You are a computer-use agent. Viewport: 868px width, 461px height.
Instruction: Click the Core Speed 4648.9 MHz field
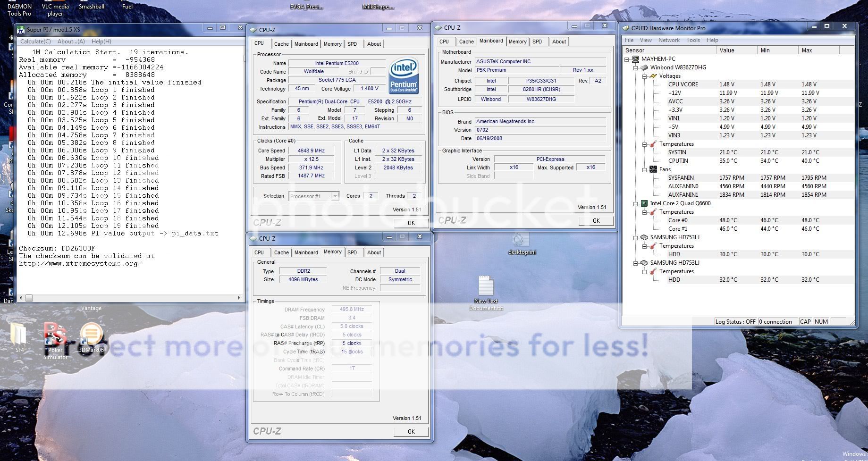coord(311,151)
